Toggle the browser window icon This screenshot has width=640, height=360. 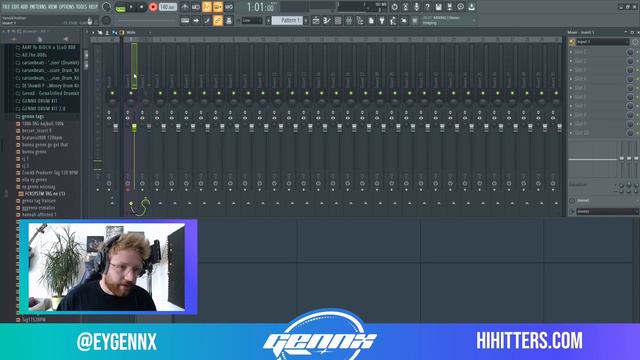tap(360, 20)
